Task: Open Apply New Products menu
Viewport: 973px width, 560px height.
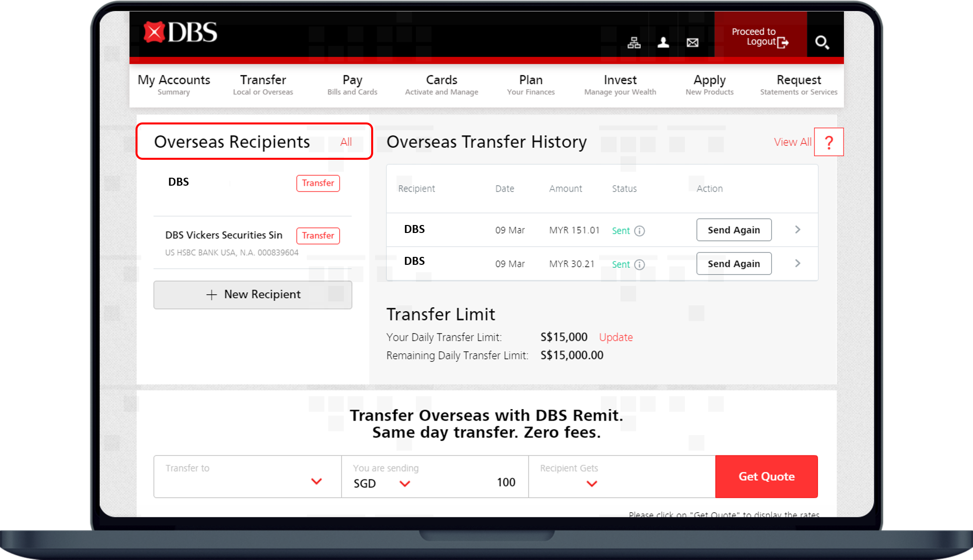Action: click(x=709, y=85)
